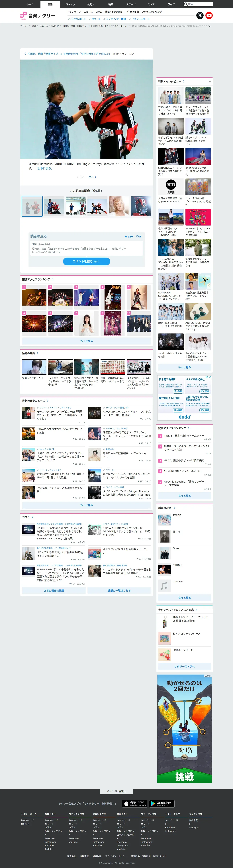Click the イベントレポート tag link
This screenshot has height=868, width=233.
139,19
